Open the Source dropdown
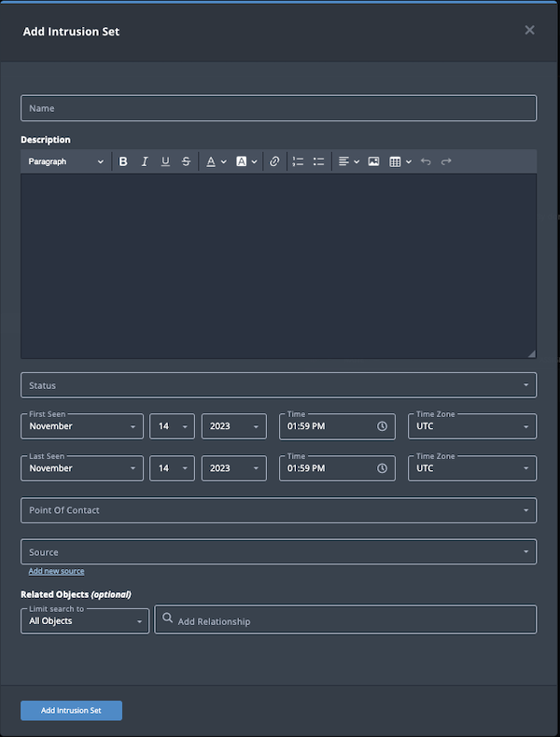 click(x=278, y=551)
